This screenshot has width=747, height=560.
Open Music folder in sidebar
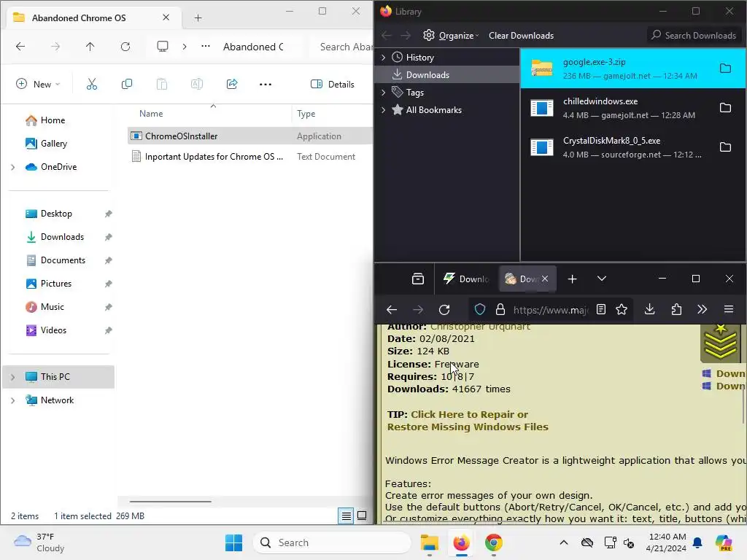pos(52,307)
